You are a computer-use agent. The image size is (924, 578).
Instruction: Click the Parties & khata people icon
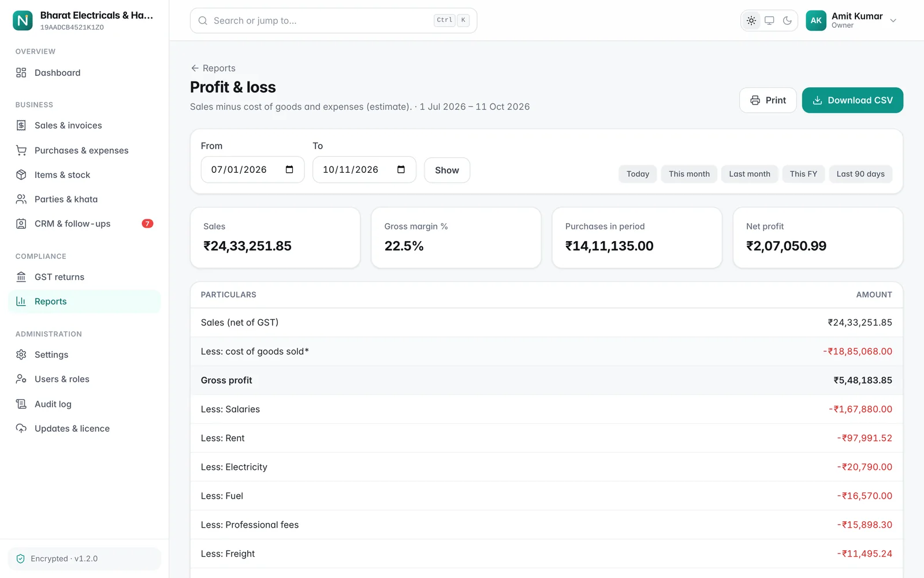(x=21, y=199)
